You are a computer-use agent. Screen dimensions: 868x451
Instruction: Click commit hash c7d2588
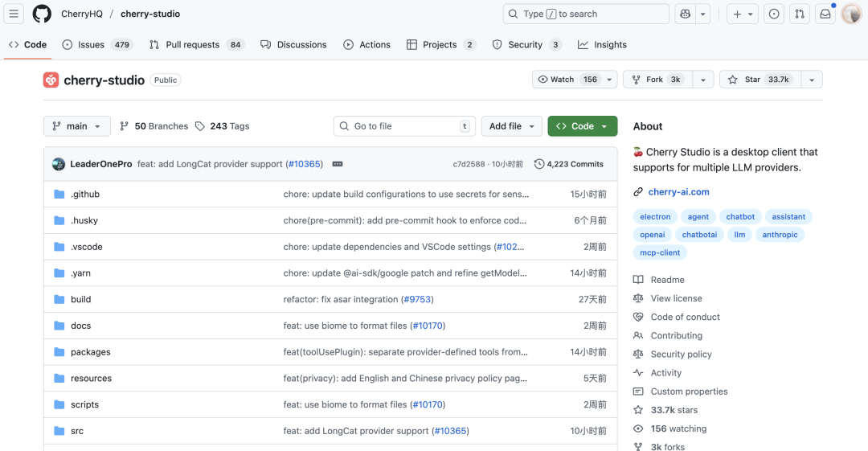click(469, 164)
